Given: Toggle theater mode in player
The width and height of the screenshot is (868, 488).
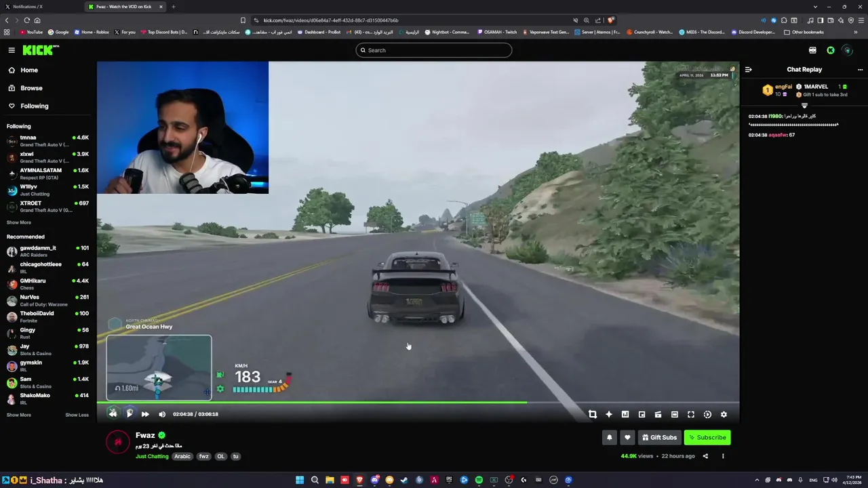Looking at the screenshot, I should [675, 414].
